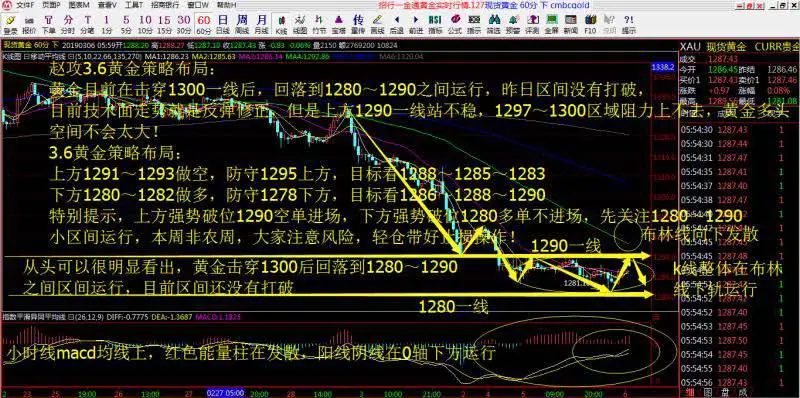
Task: Select the 60分 period button
Action: 204,23
